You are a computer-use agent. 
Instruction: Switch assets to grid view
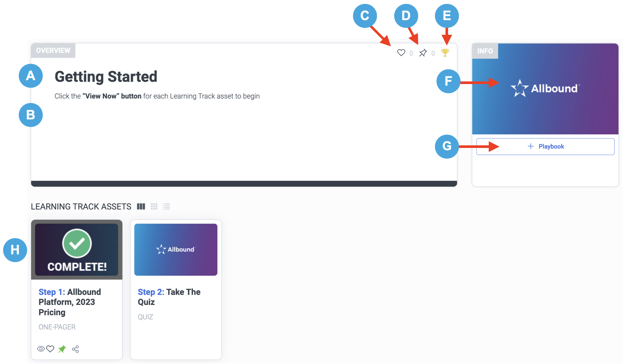point(154,206)
